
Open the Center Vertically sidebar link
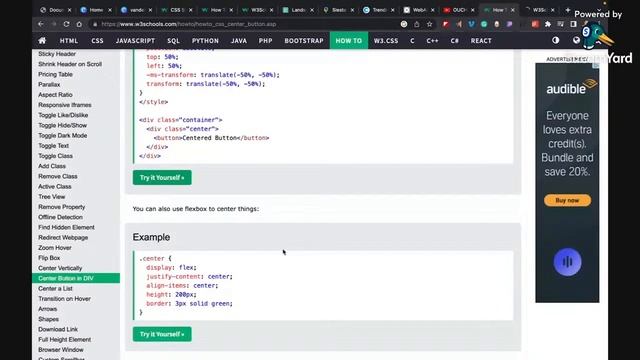click(x=60, y=268)
